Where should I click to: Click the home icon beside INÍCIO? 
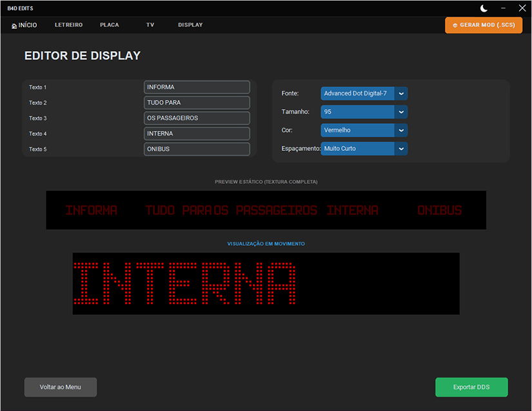14,26
